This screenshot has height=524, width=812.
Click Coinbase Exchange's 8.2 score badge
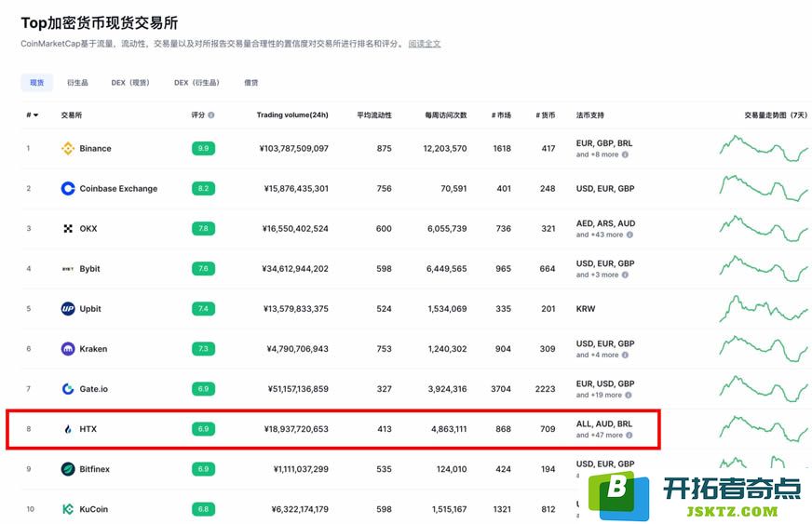203,189
